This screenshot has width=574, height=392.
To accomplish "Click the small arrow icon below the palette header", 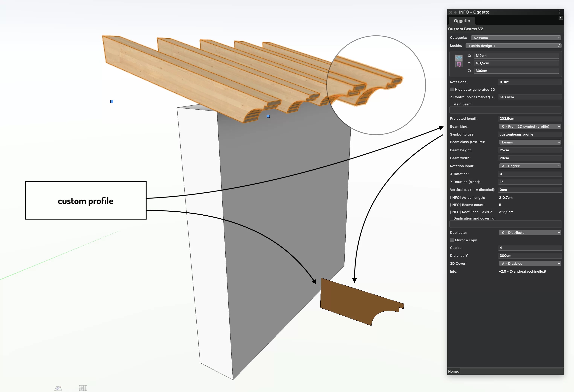I will click(560, 18).
